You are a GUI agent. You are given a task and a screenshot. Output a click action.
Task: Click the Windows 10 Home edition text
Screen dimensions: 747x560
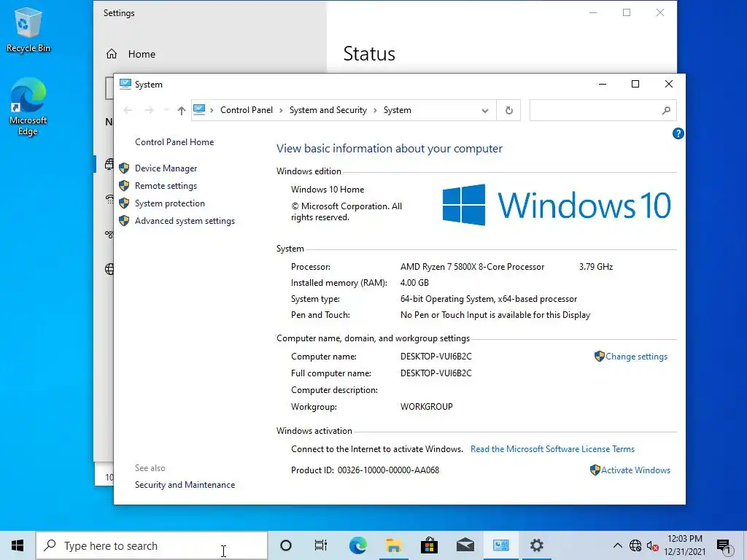click(x=328, y=189)
